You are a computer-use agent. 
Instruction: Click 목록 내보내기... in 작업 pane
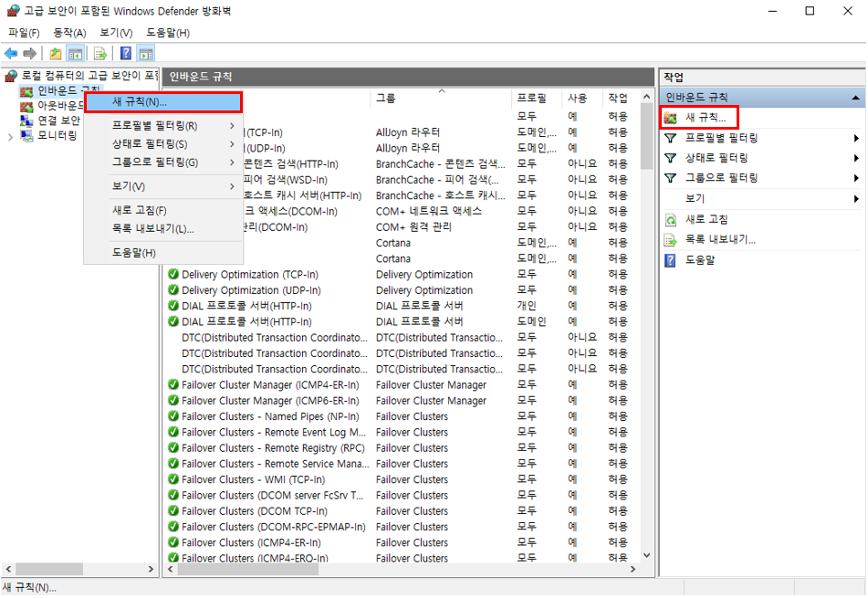click(720, 239)
